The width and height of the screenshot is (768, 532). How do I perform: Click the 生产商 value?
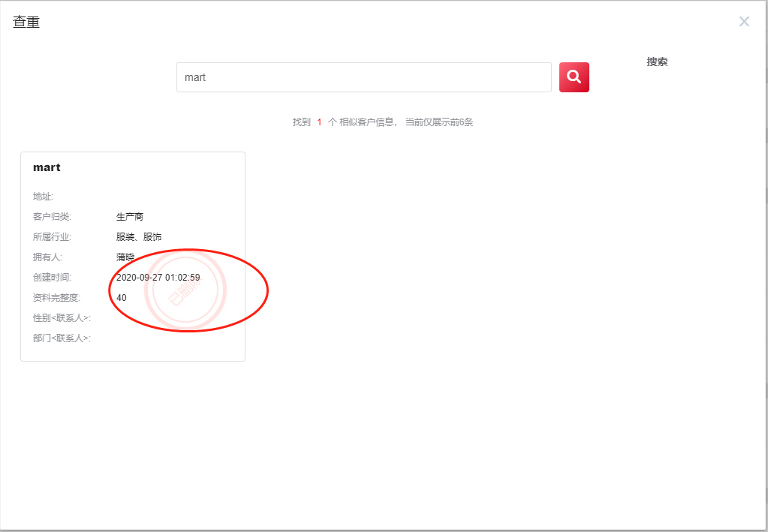pos(130,217)
